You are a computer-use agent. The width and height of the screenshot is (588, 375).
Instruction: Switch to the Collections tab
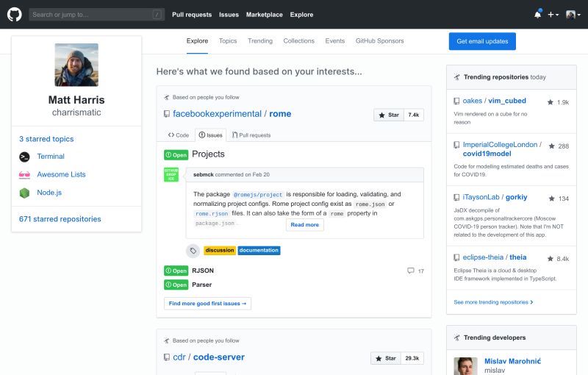tap(299, 41)
